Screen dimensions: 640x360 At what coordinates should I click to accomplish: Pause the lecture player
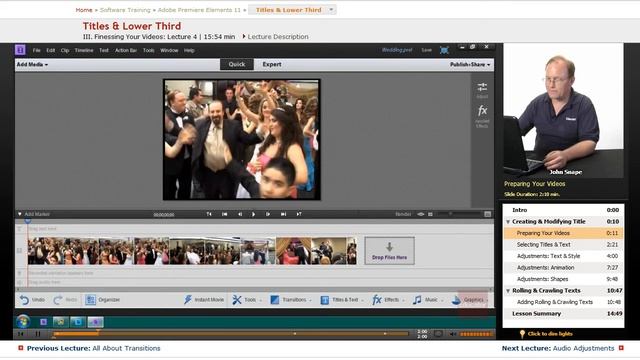pyautogui.click(x=38, y=334)
